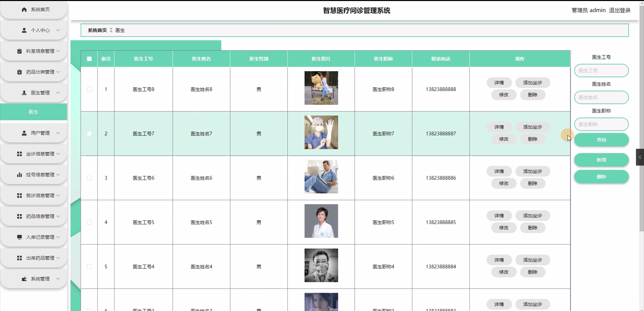This screenshot has width=644, height=311.
Task: Click 系统首页 in the breadcrumb
Action: (x=97, y=30)
